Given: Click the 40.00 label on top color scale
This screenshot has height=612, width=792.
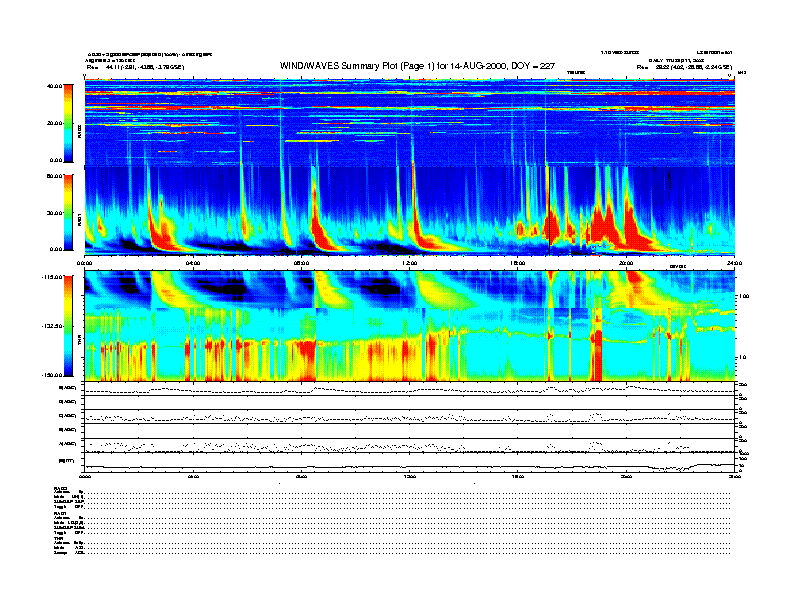Looking at the screenshot, I should point(54,87).
